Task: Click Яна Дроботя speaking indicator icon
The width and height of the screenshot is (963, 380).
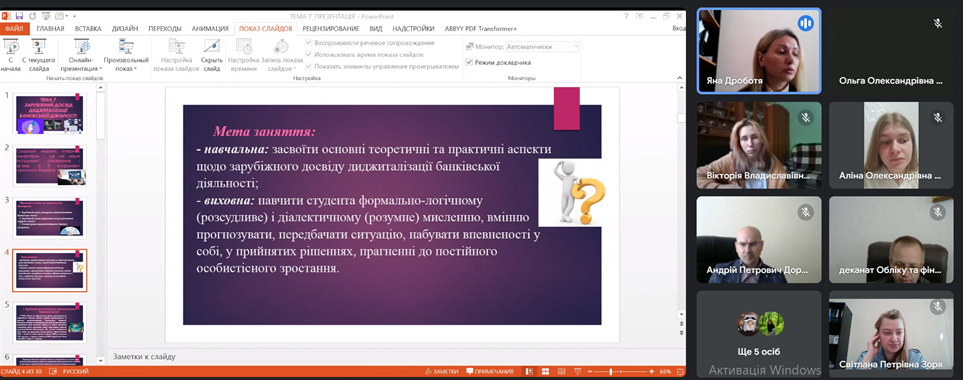Action: coord(805,24)
